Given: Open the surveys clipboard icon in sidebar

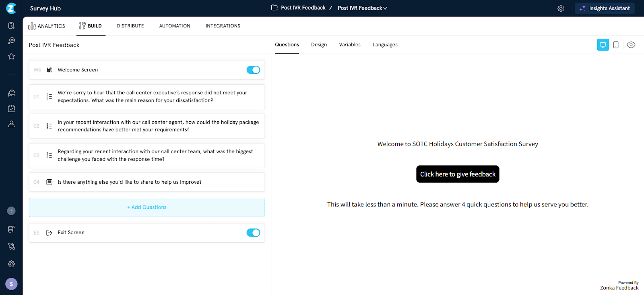Looking at the screenshot, I should click(11, 25).
